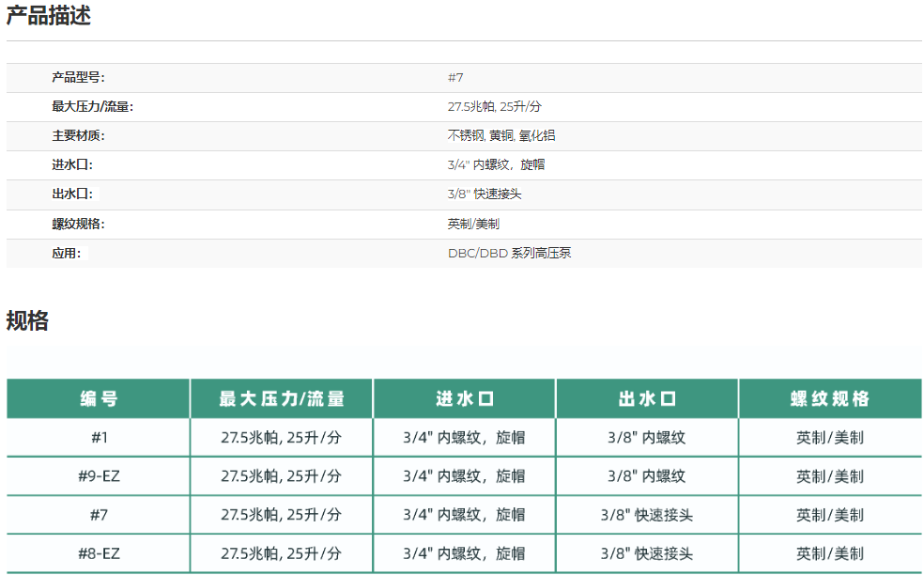Click 3/8" 内螺纹 outlet in #1 row
Screen dimensions: 924x575
647,437
